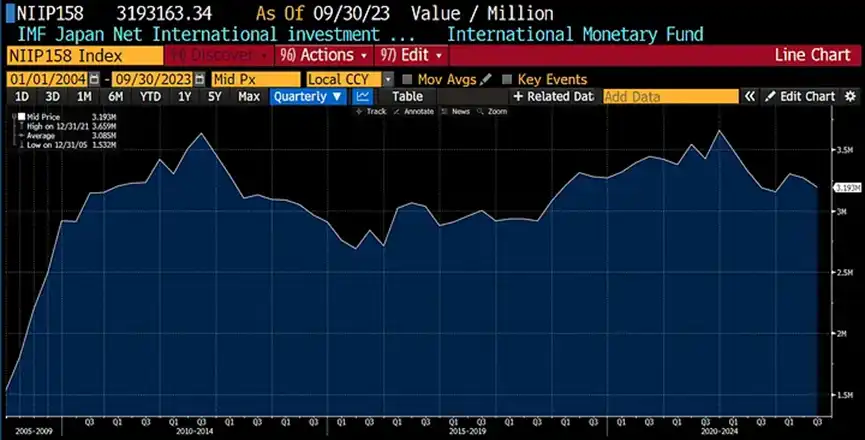Click the Edit Chart pencil button

click(799, 97)
